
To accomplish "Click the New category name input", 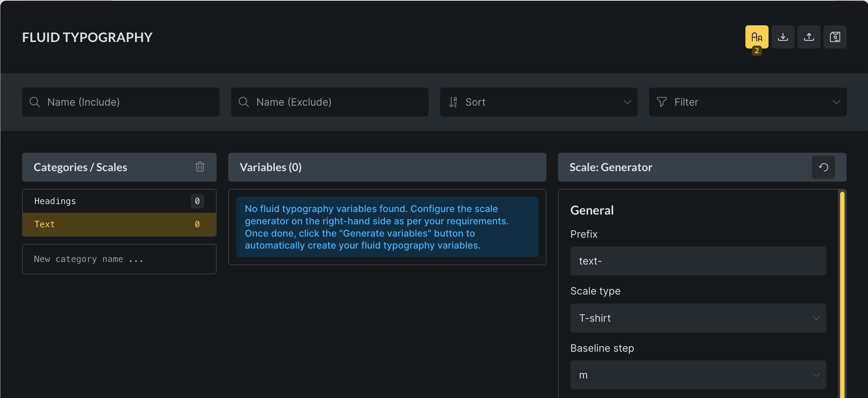I will click(119, 259).
